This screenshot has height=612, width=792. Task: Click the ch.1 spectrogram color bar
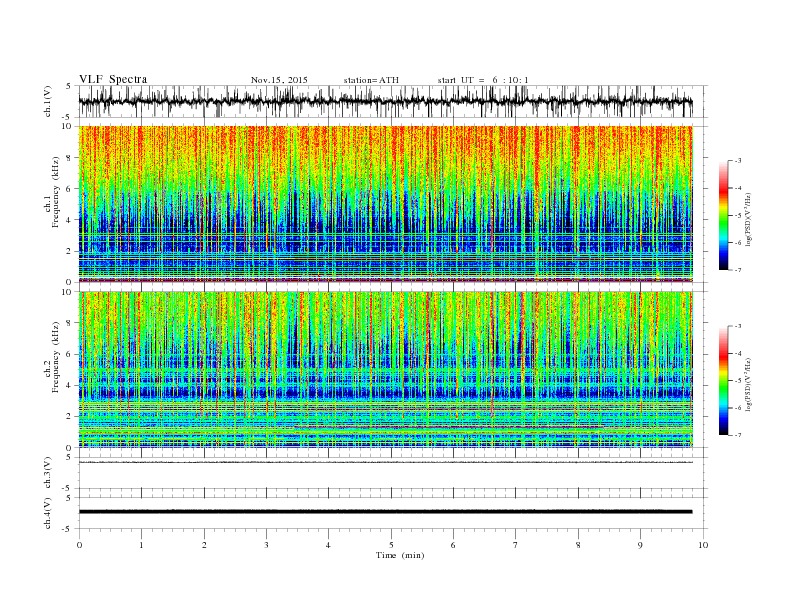click(x=723, y=215)
